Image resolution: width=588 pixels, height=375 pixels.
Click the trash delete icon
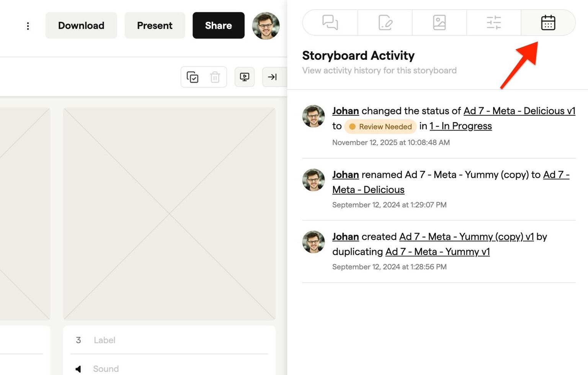pyautogui.click(x=215, y=77)
